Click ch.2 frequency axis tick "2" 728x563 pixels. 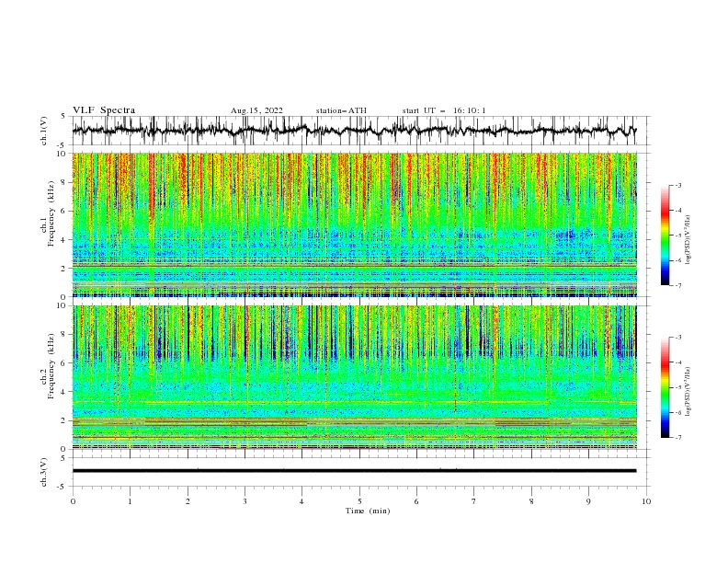64,420
